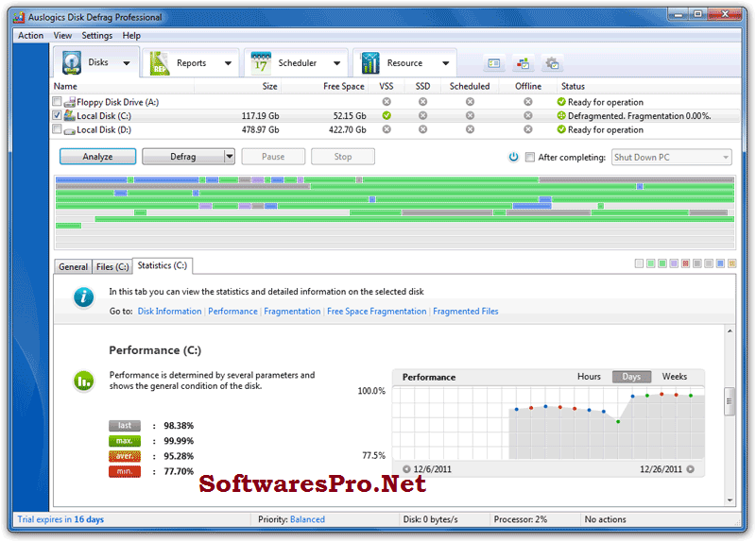Click the Local Disk (C:) drive icon
The height and width of the screenshot is (542, 756).
click(x=69, y=115)
